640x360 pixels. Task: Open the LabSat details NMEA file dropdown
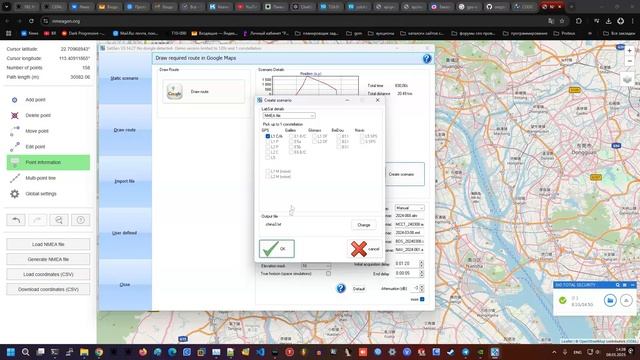(289, 116)
